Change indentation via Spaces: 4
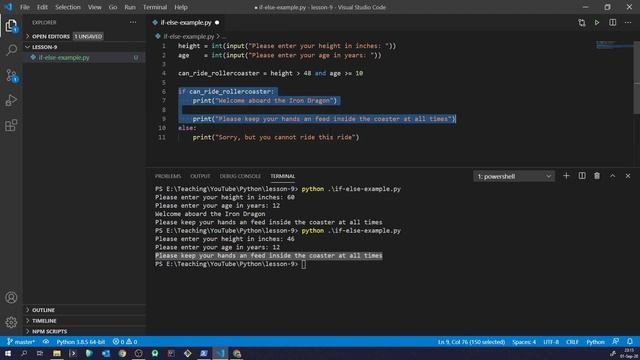 pyautogui.click(x=524, y=342)
